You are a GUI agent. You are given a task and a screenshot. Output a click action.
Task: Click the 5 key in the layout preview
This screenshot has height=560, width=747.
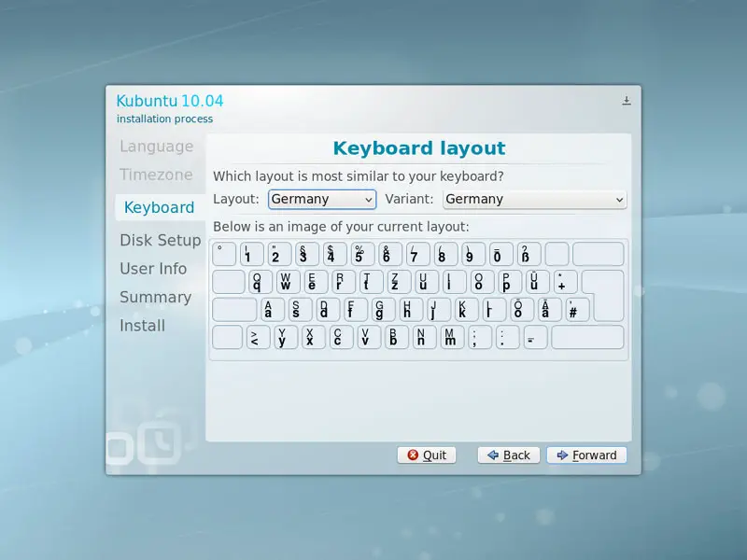(x=362, y=254)
